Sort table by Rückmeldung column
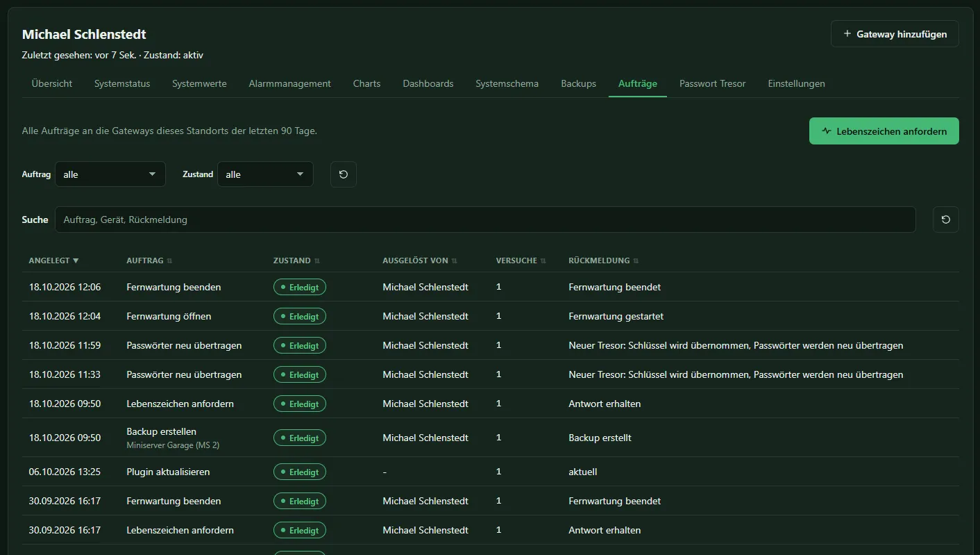 tap(603, 260)
